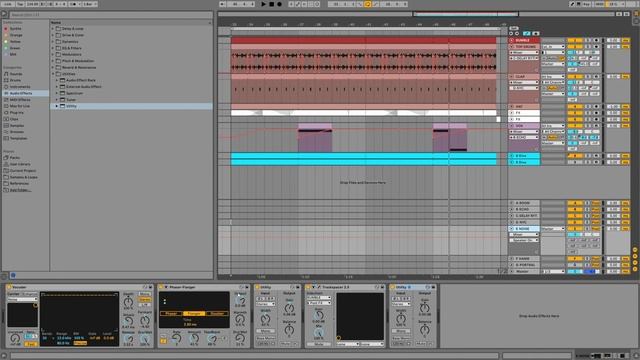Click the MIDI Effects category icon
This screenshot has height=360, width=640.
(x=6, y=100)
